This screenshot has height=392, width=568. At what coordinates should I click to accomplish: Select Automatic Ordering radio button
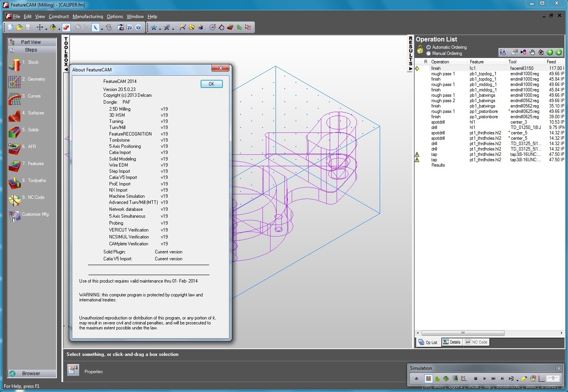click(x=428, y=47)
